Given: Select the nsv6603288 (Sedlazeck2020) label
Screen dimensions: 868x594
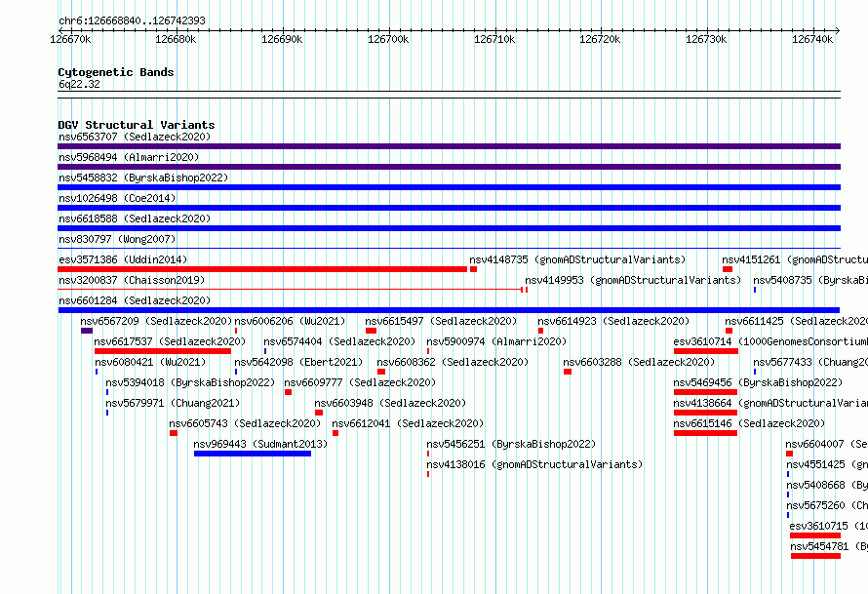Looking at the screenshot, I should (640, 362).
